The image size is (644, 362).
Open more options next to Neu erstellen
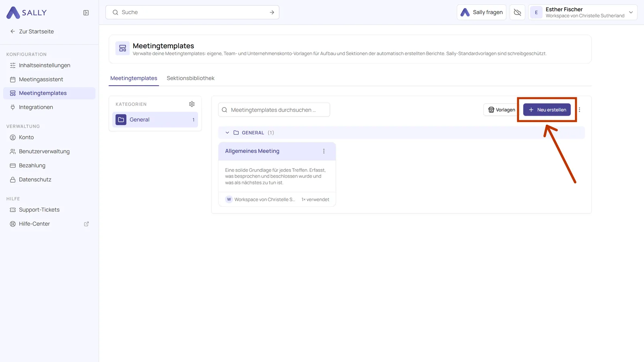pyautogui.click(x=580, y=110)
